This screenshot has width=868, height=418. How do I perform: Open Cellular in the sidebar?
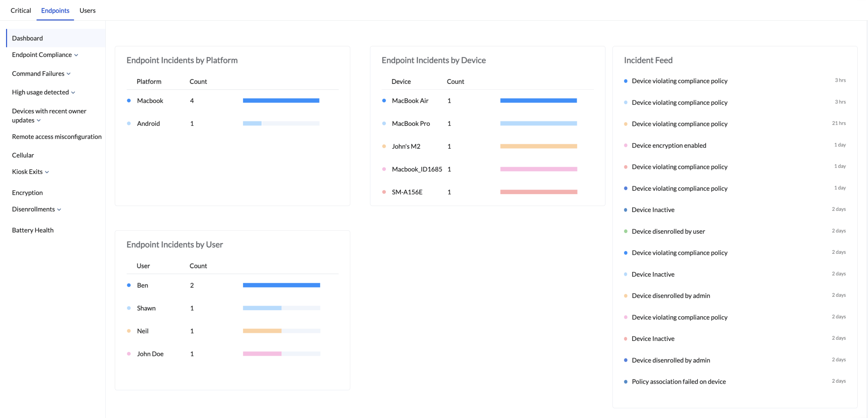pyautogui.click(x=23, y=155)
